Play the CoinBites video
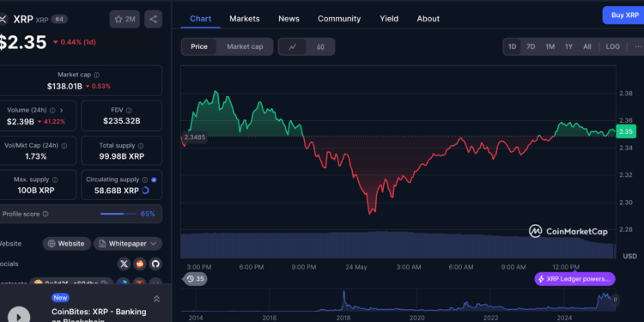Viewport: 644px width, 322px height. [19, 317]
